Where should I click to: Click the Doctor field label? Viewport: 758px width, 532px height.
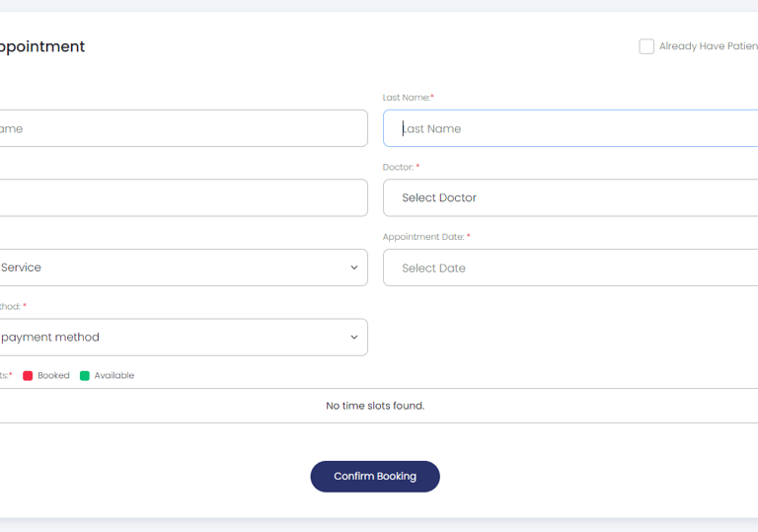tap(398, 167)
